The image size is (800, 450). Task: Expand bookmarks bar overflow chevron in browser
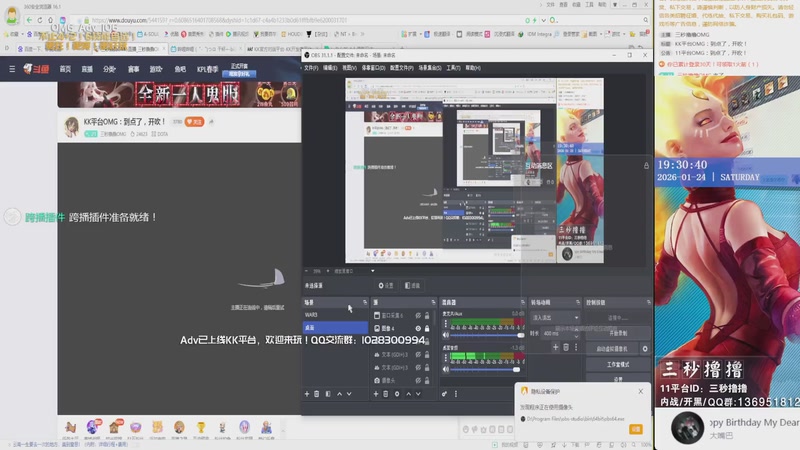pyautogui.click(x=363, y=34)
